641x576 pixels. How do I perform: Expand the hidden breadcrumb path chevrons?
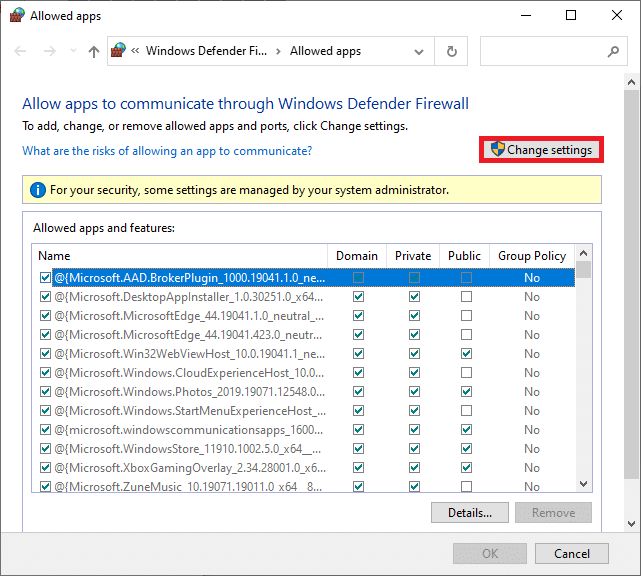tap(135, 51)
